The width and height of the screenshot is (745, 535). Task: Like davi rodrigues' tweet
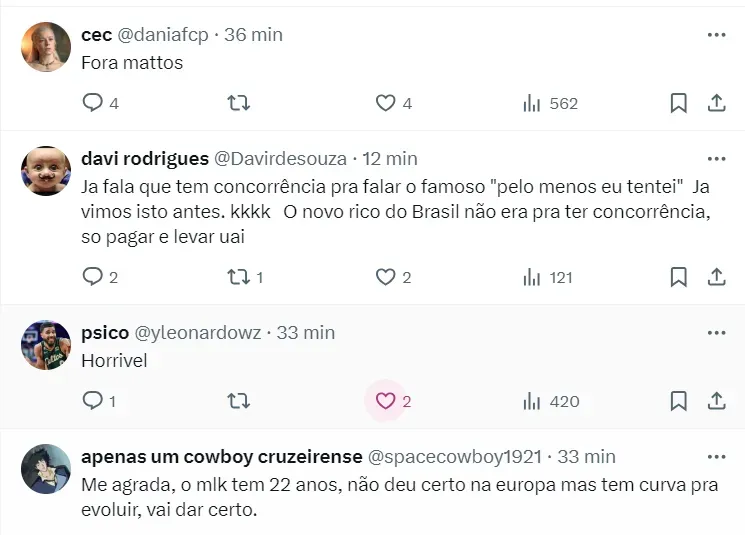tap(386, 277)
